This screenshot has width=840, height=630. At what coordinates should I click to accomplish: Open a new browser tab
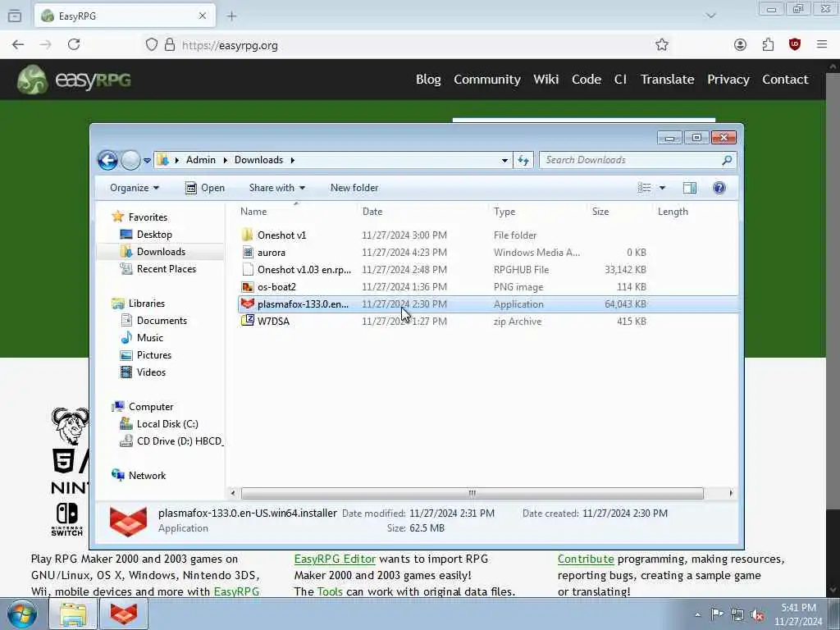click(231, 16)
